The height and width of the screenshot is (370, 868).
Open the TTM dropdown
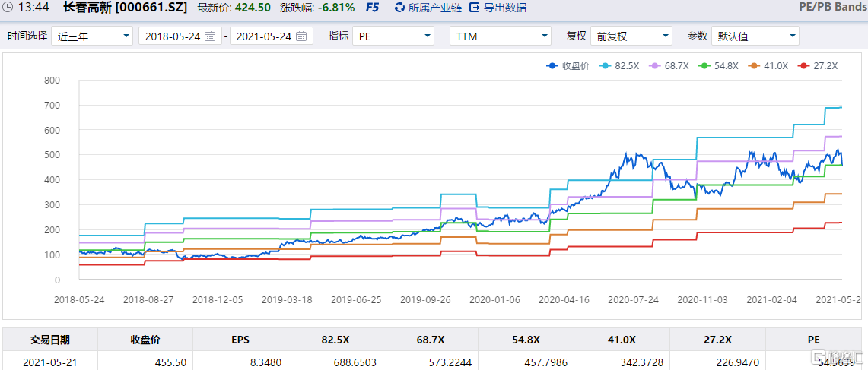click(x=501, y=36)
